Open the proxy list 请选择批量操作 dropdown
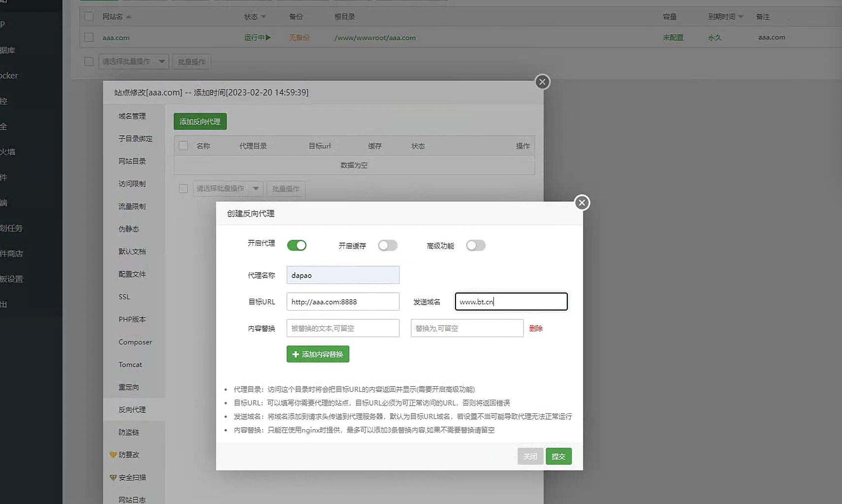Screen dimensions: 842x504 [228, 189]
